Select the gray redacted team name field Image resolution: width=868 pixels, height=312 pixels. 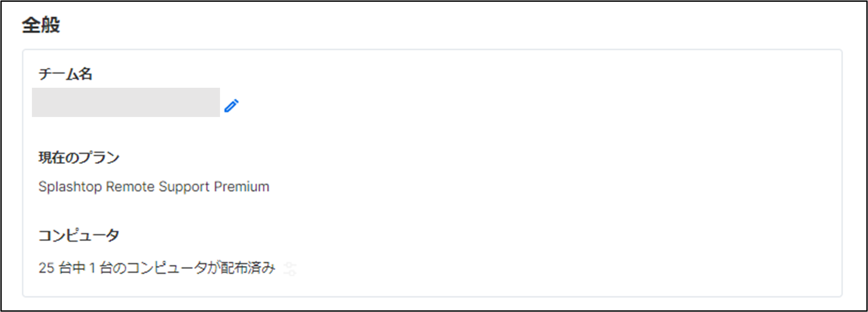click(126, 102)
